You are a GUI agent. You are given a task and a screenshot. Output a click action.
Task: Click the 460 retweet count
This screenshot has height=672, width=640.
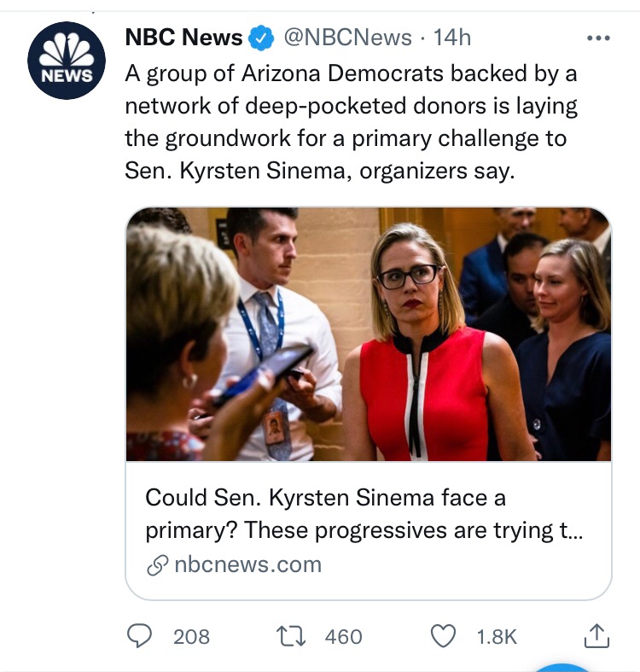[x=343, y=636]
